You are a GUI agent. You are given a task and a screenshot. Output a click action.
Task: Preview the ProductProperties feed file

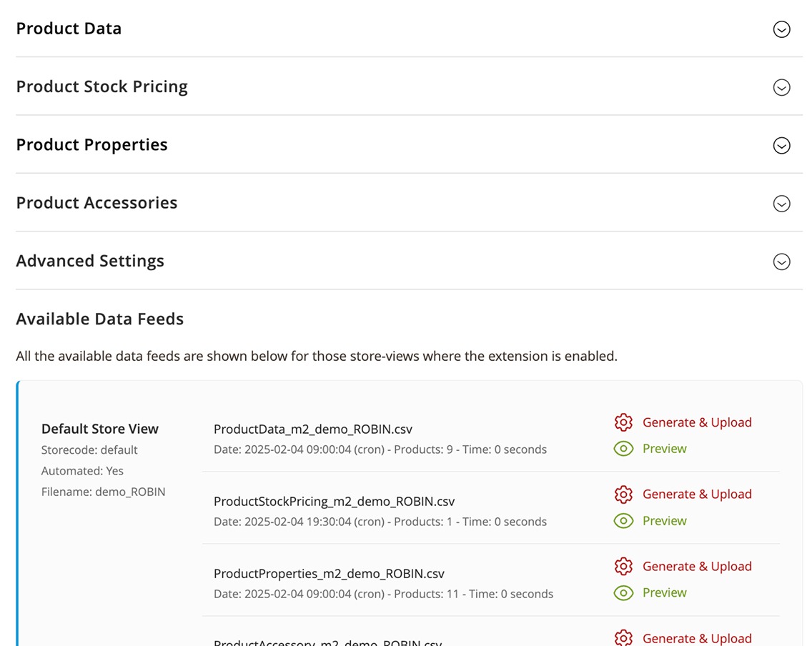pyautogui.click(x=664, y=592)
